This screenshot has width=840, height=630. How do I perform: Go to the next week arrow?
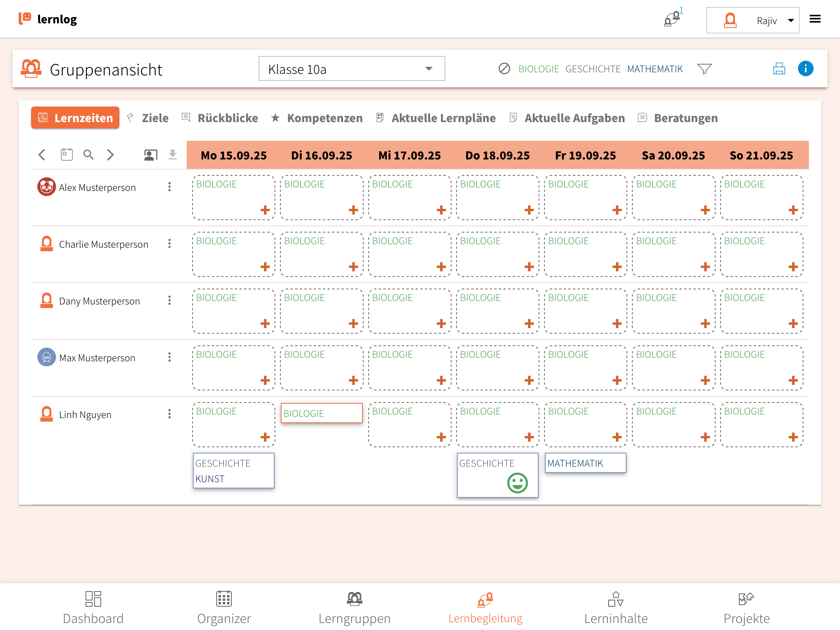[110, 155]
